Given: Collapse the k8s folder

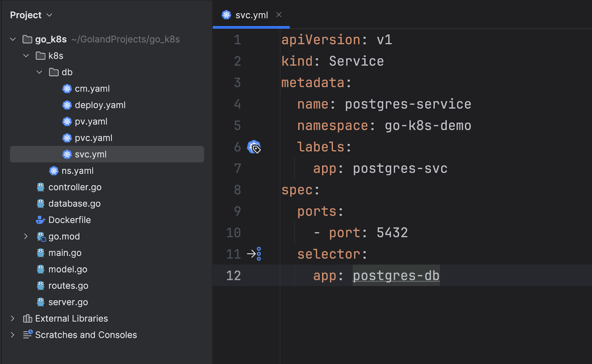Looking at the screenshot, I should tap(26, 56).
